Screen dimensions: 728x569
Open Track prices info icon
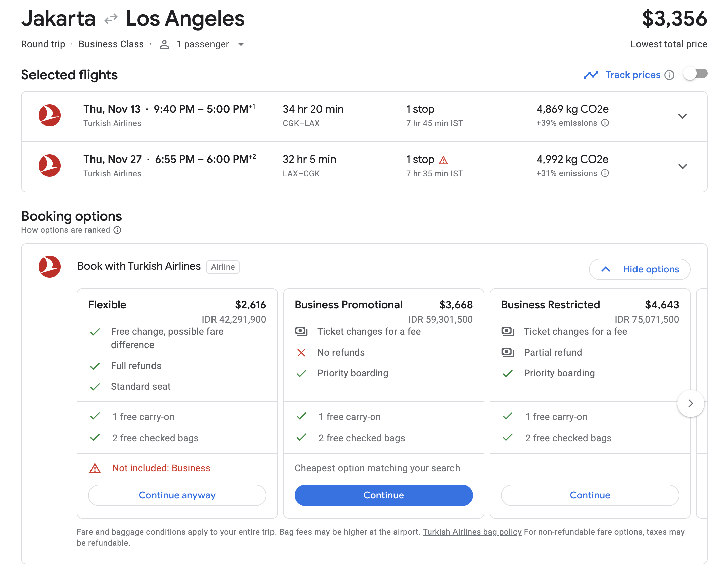pyautogui.click(x=669, y=75)
